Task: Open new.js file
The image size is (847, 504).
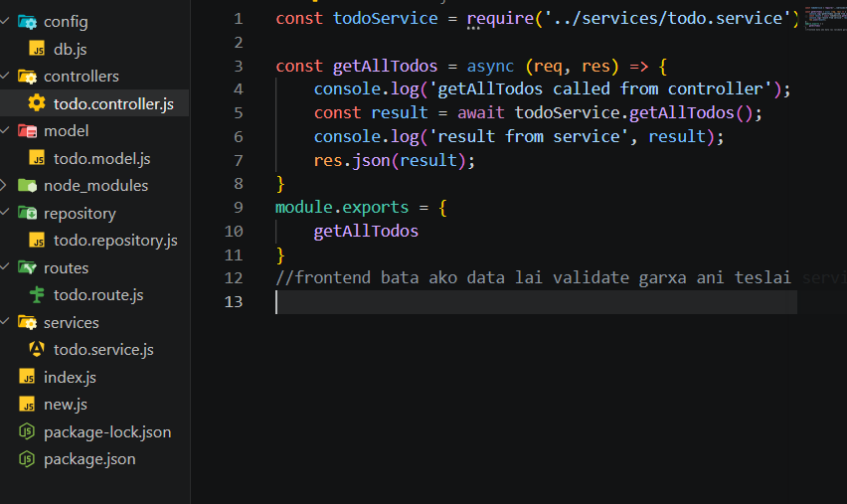Action: (x=66, y=405)
